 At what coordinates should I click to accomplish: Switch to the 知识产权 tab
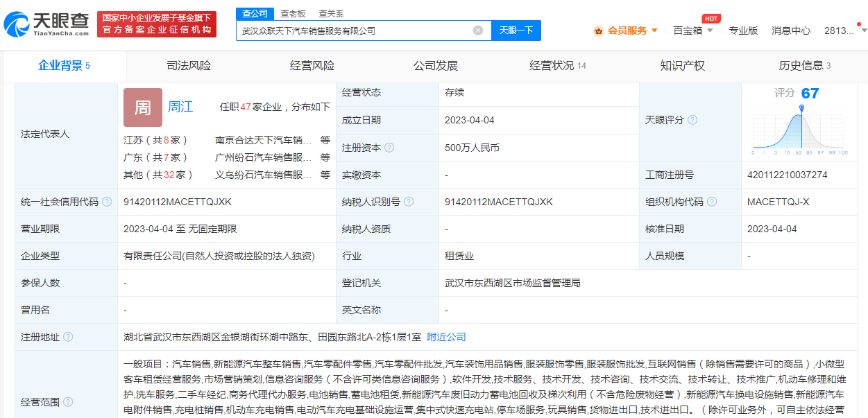(x=683, y=66)
